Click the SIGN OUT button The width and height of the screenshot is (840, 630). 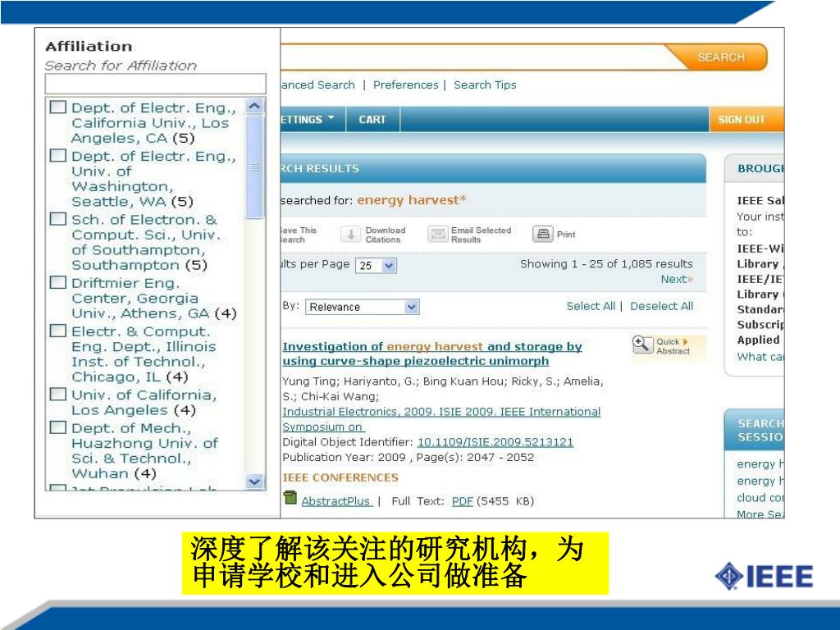click(746, 119)
